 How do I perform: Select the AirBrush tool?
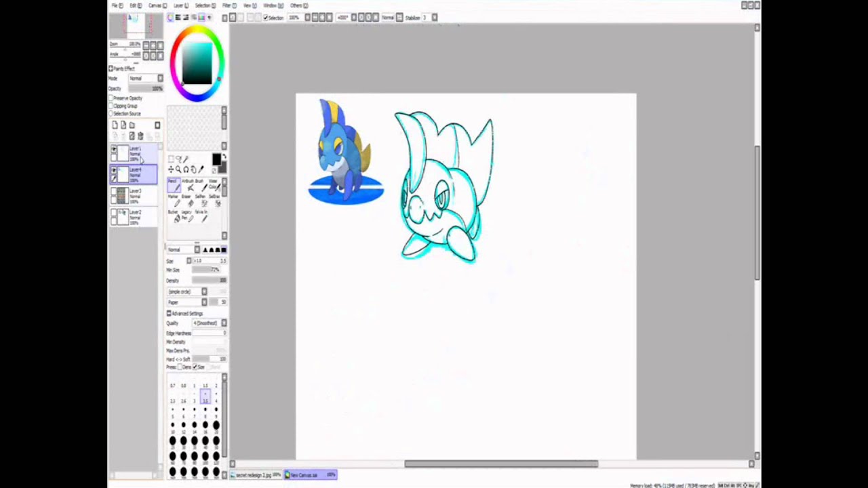[x=189, y=185]
